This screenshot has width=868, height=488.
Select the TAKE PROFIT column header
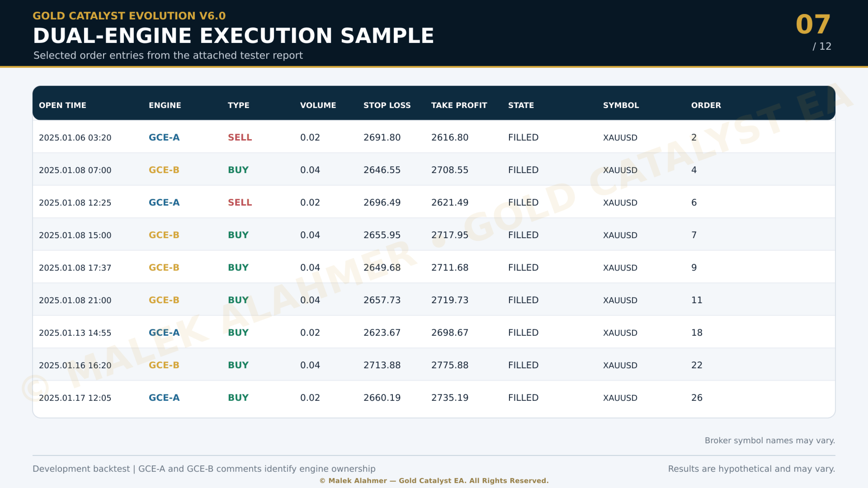[459, 105]
